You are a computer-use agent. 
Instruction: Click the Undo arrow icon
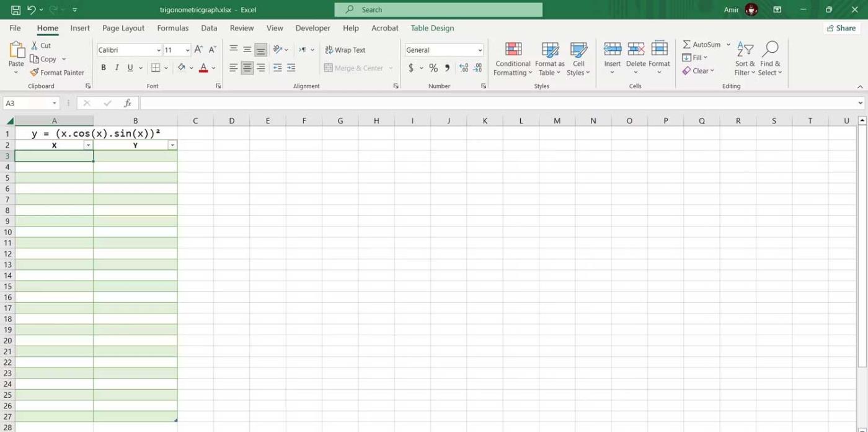click(x=31, y=10)
